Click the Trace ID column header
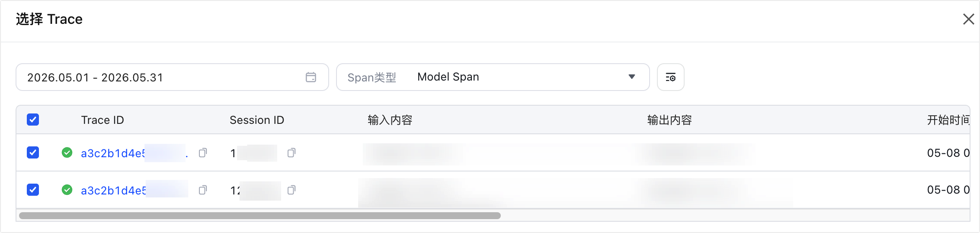980x233 pixels. (102, 120)
